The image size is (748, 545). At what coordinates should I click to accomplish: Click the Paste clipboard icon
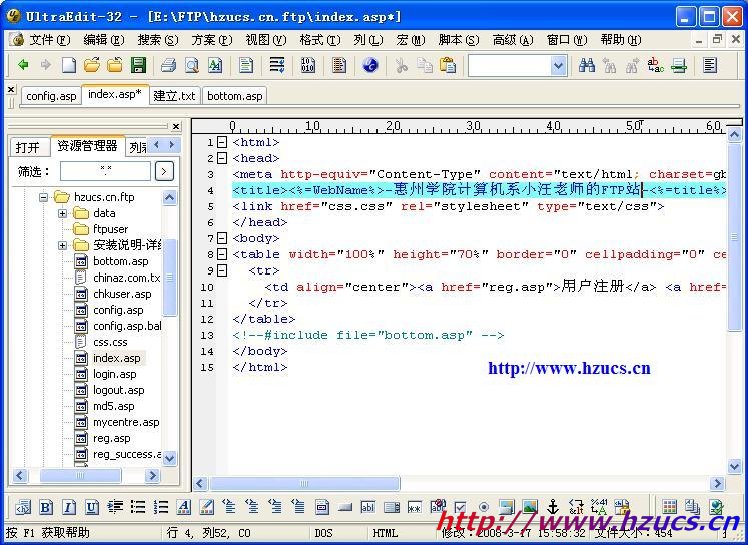coord(448,65)
